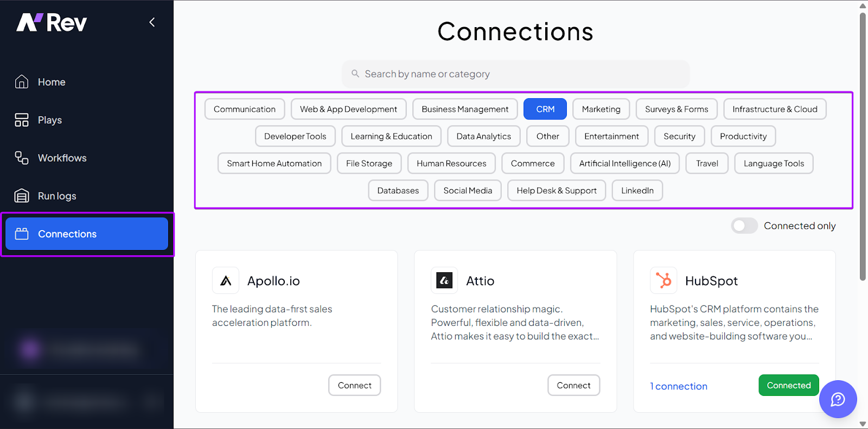
Task: Filter by Web & App Development
Action: tap(348, 109)
